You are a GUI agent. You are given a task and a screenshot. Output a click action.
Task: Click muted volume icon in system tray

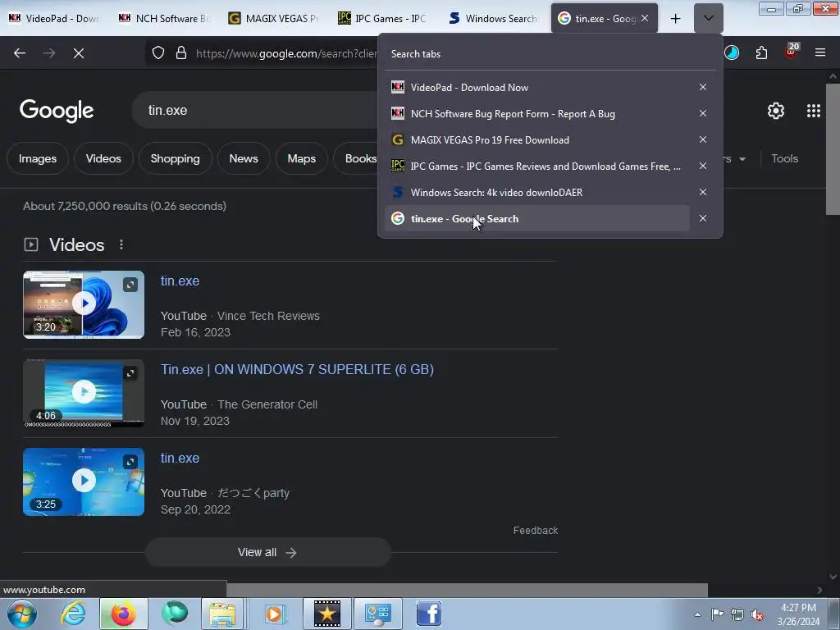757,614
